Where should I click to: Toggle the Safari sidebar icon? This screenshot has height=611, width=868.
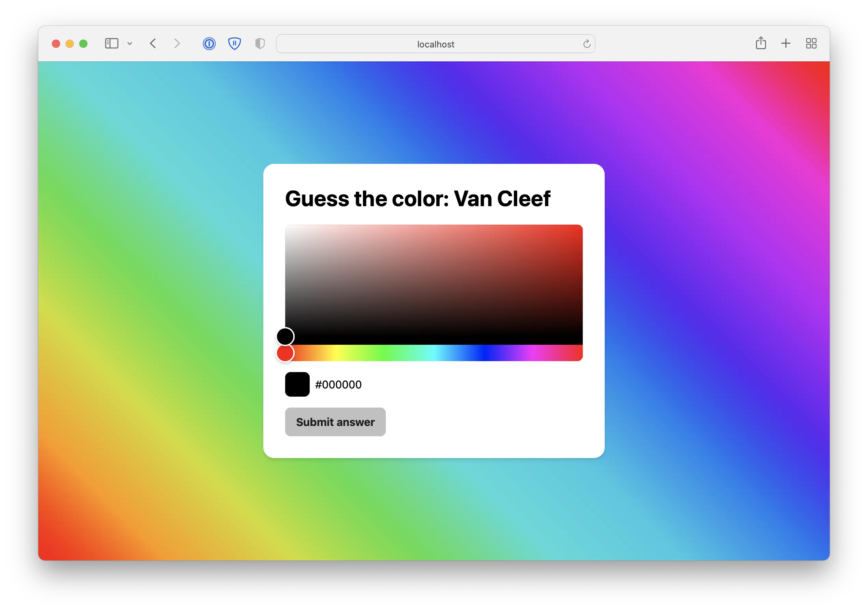pyautogui.click(x=112, y=43)
